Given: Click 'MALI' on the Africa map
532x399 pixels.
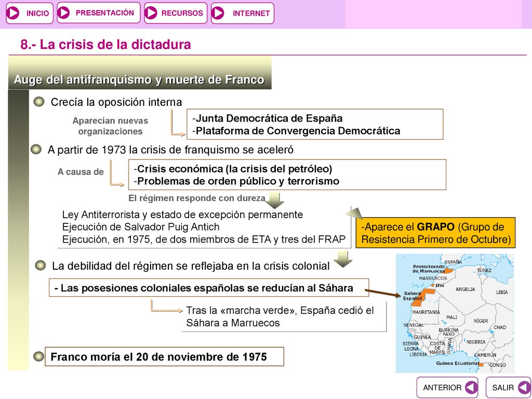Looking at the screenshot, I should 451,317.
